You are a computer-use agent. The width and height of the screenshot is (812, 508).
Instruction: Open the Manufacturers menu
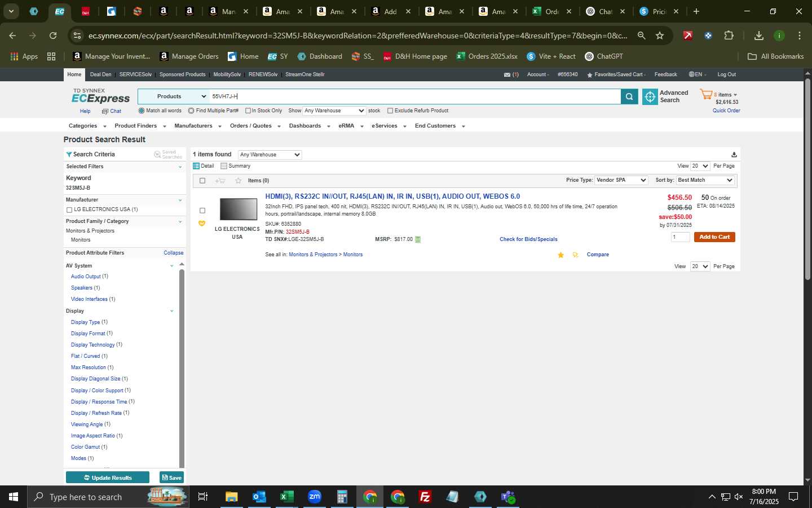[x=198, y=126]
